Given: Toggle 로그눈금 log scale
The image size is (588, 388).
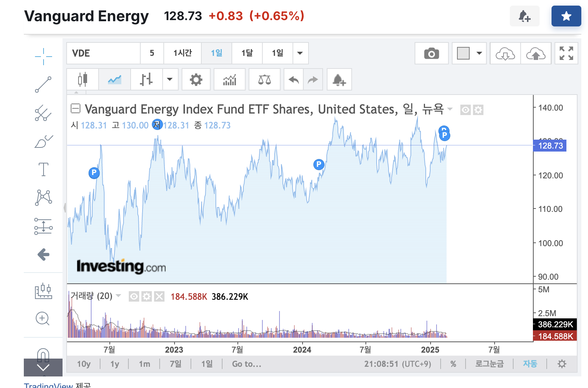Looking at the screenshot, I should tap(489, 364).
